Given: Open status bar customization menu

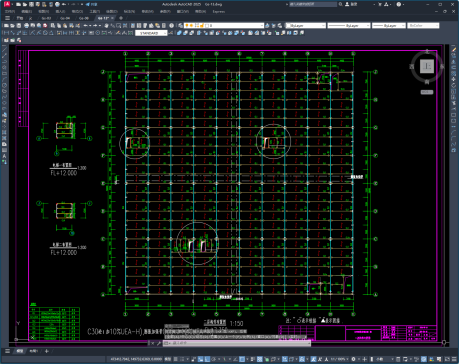Looking at the screenshot, I should click(x=454, y=359).
